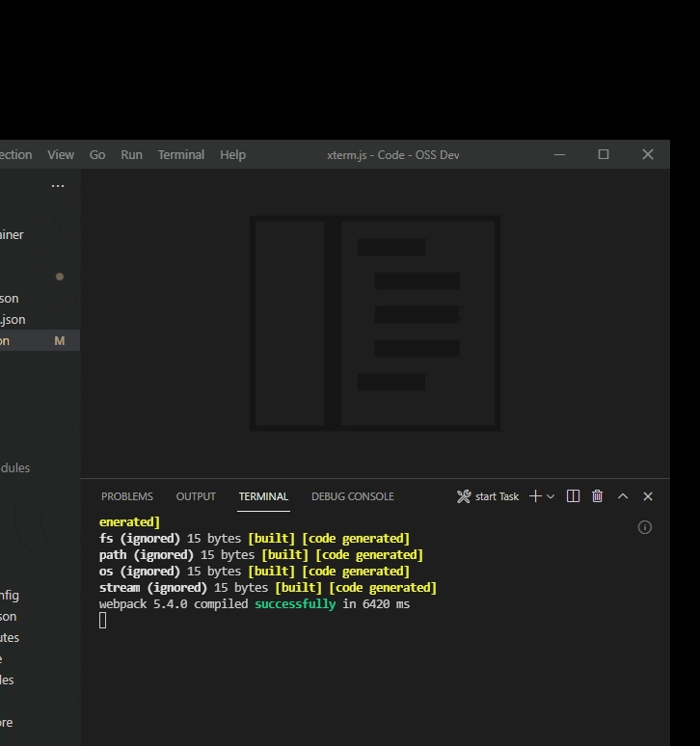Viewport: 700px width, 746px height.
Task: Click the start Task terminal label
Action: point(497,496)
